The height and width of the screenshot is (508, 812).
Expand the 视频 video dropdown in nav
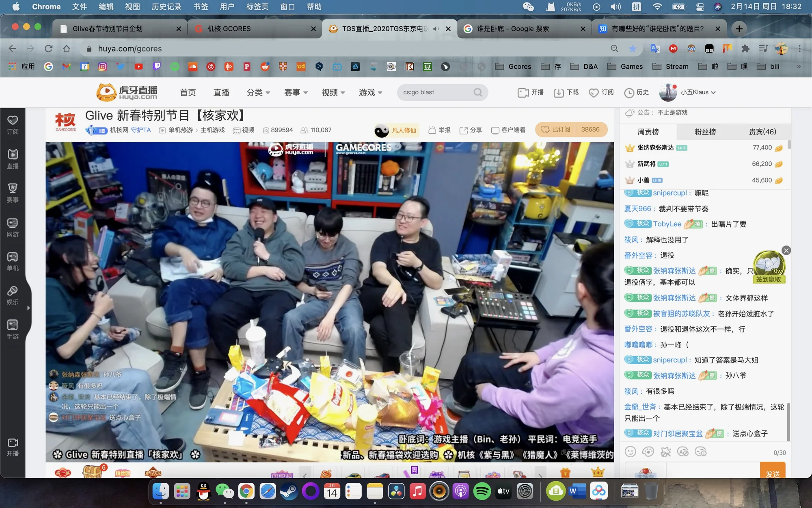(333, 93)
